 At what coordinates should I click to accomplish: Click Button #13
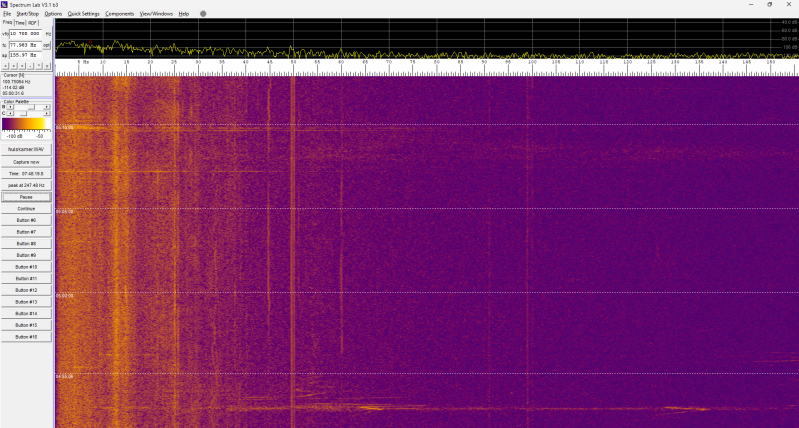click(x=26, y=302)
